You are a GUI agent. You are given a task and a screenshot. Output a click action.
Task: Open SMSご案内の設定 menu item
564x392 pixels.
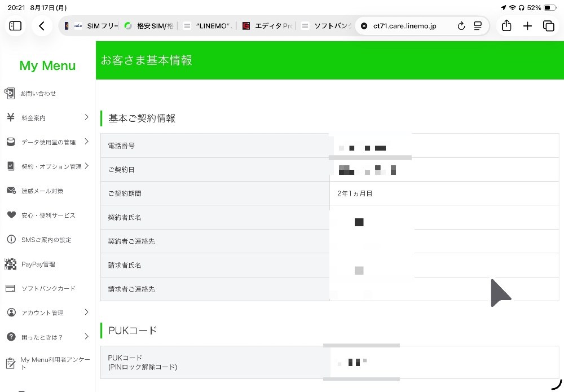46,240
